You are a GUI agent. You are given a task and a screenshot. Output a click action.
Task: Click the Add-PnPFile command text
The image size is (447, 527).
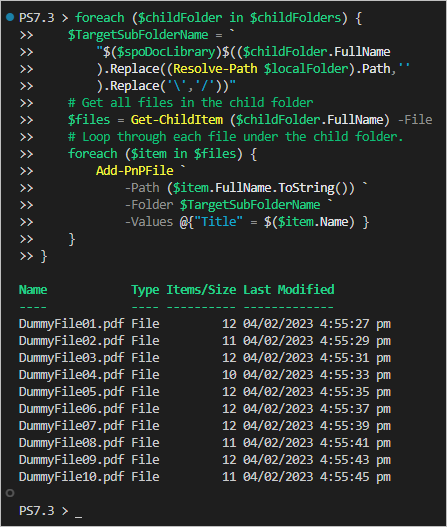pos(135,171)
